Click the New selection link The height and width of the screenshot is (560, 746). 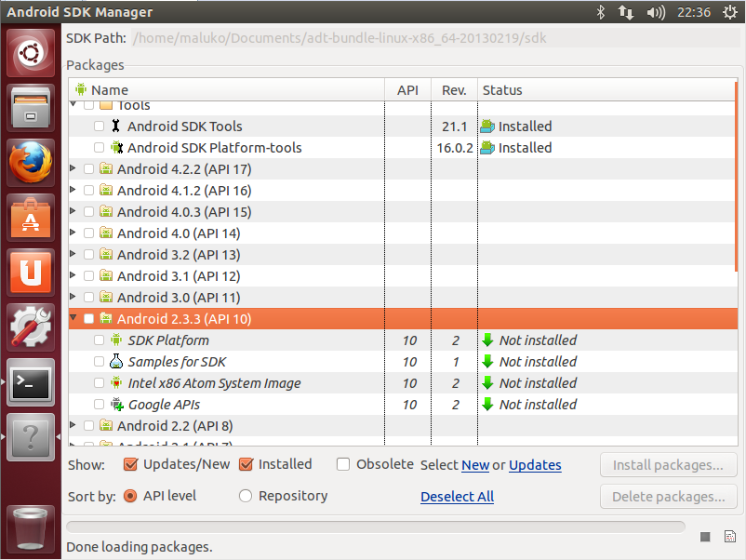[475, 465]
